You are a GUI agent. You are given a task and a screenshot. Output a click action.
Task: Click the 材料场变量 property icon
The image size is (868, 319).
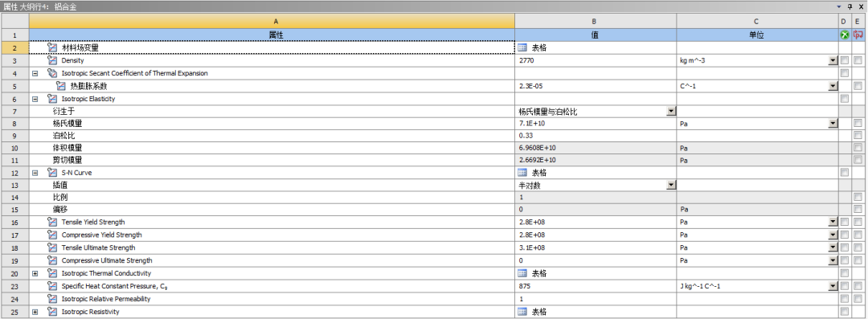point(52,47)
